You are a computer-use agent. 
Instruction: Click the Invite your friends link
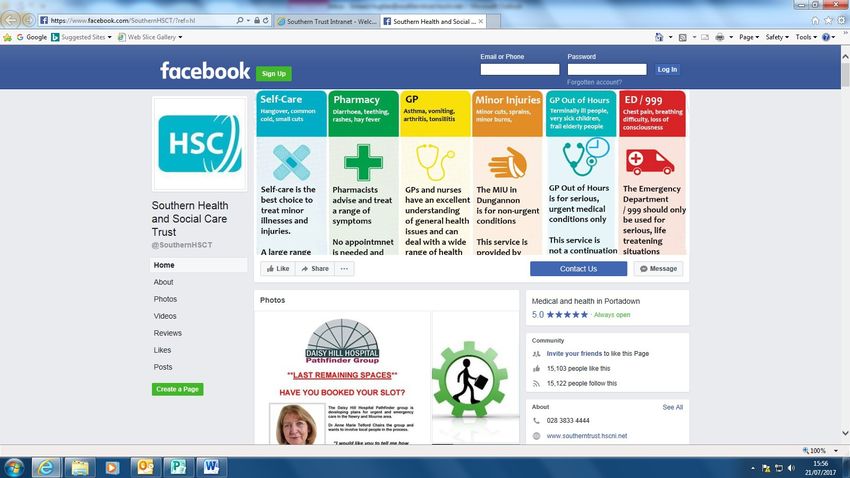click(574, 353)
